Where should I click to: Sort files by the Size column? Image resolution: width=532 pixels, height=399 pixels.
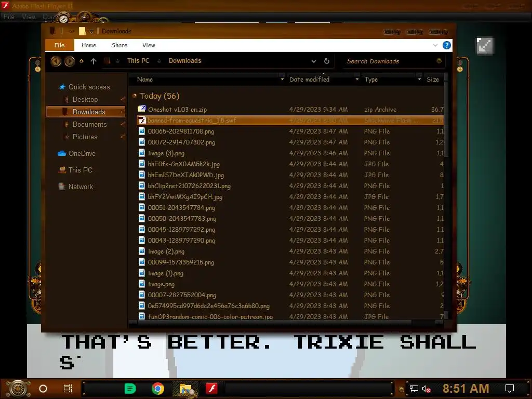[x=433, y=79]
